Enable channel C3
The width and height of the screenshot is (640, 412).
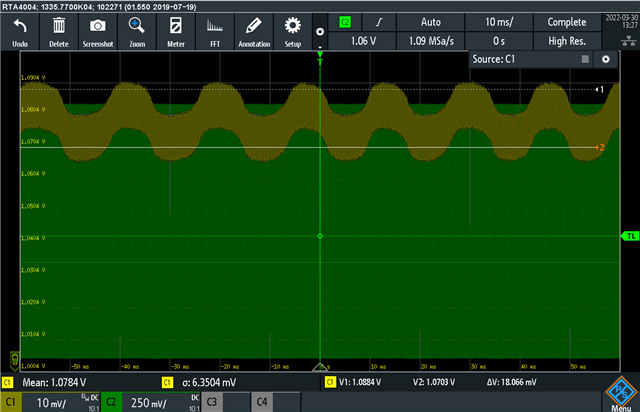point(211,402)
